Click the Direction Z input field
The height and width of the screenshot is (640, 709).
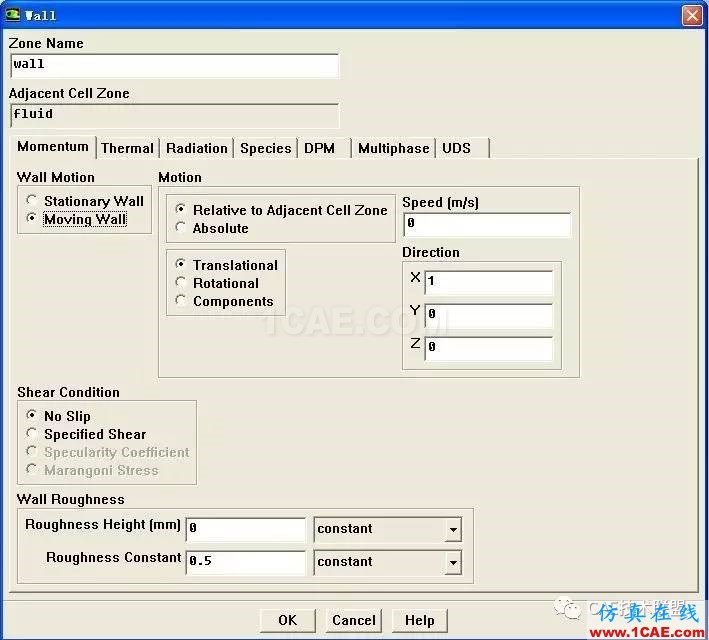tap(489, 348)
